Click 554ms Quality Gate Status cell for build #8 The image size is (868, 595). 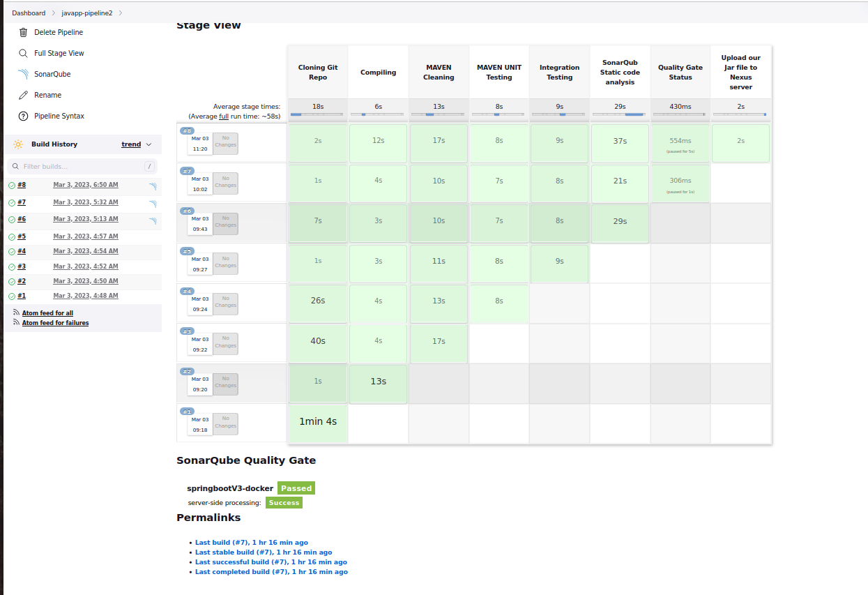tap(680, 143)
